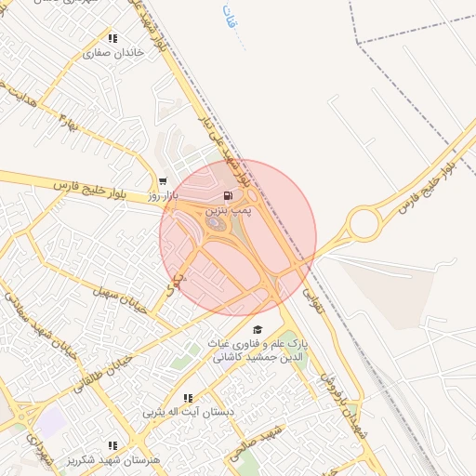Click the خیابان سهیل street label
Viewport: 476px width, 476px height.
point(120,300)
